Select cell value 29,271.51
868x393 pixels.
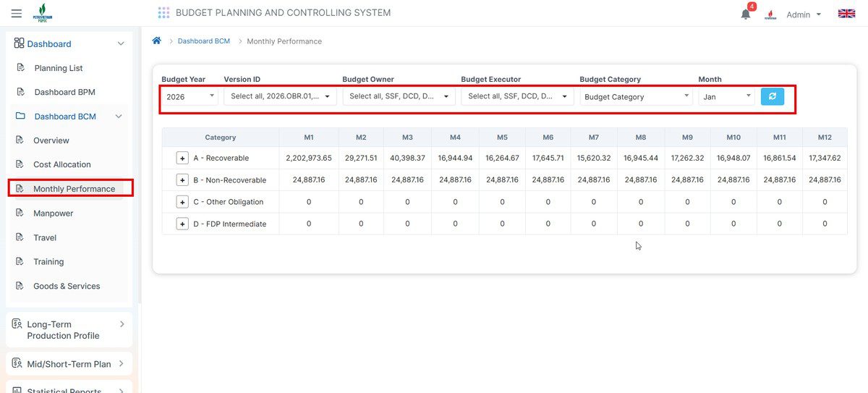361,158
